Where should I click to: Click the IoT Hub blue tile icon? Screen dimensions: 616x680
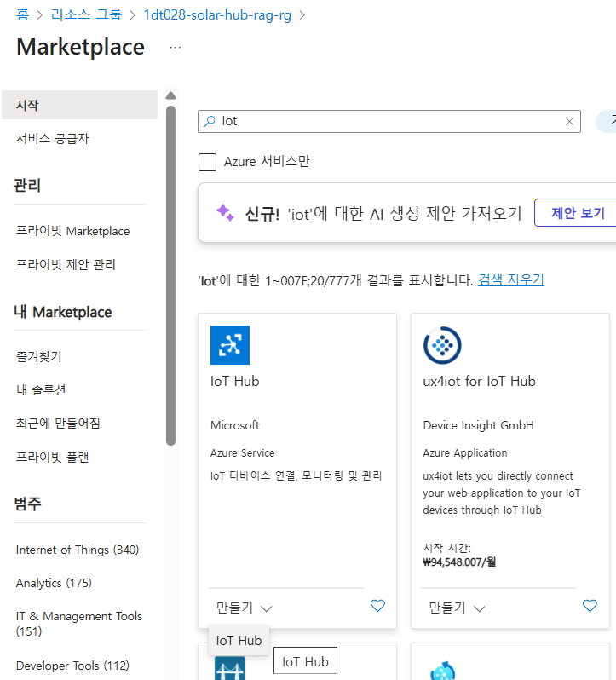230,345
